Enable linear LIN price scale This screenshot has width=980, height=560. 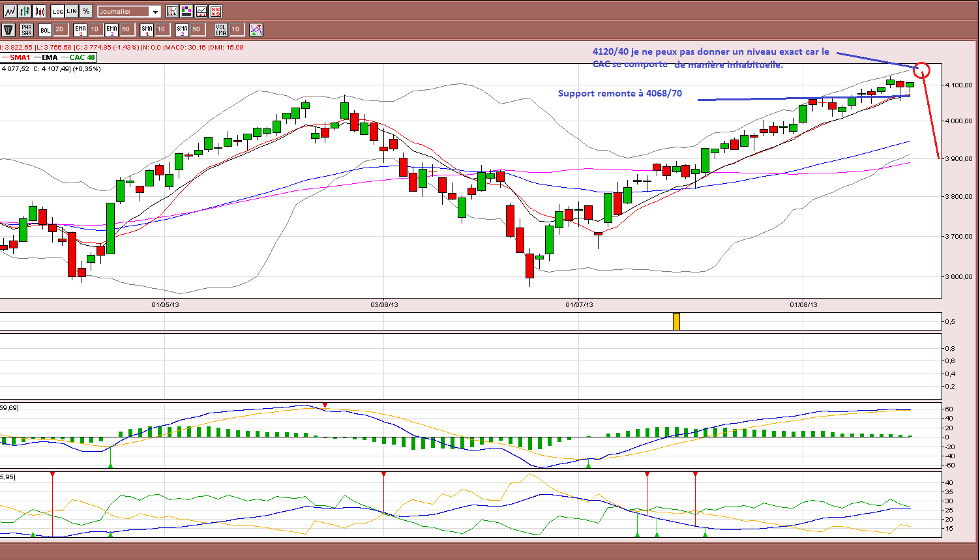coord(72,11)
